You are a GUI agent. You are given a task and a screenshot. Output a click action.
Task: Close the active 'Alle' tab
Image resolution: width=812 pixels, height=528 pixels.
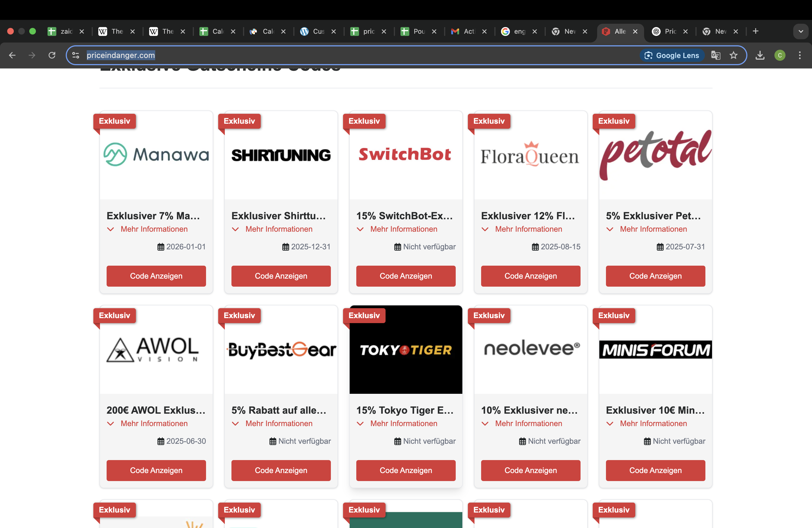(635, 31)
